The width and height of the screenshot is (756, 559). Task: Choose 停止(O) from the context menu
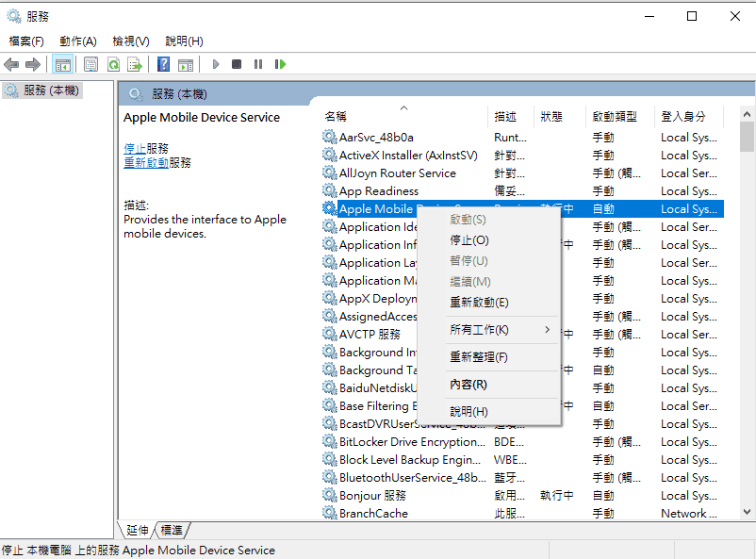coord(468,240)
